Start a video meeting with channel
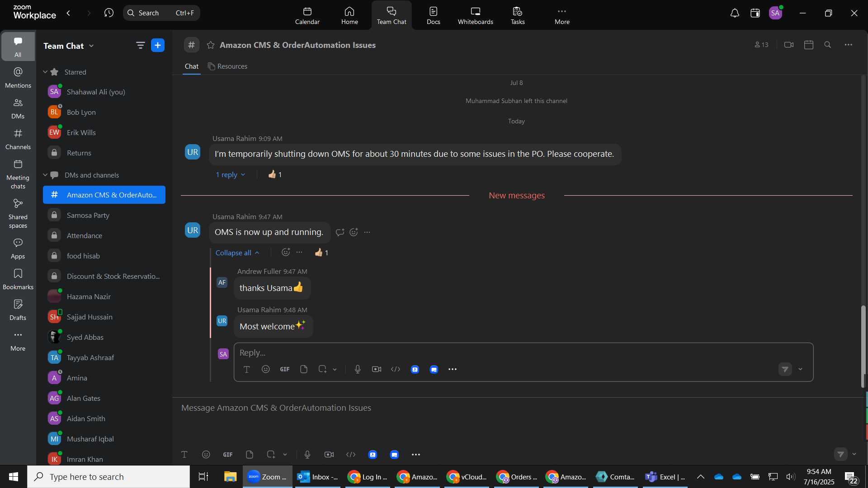This screenshot has height=488, width=868. [789, 45]
